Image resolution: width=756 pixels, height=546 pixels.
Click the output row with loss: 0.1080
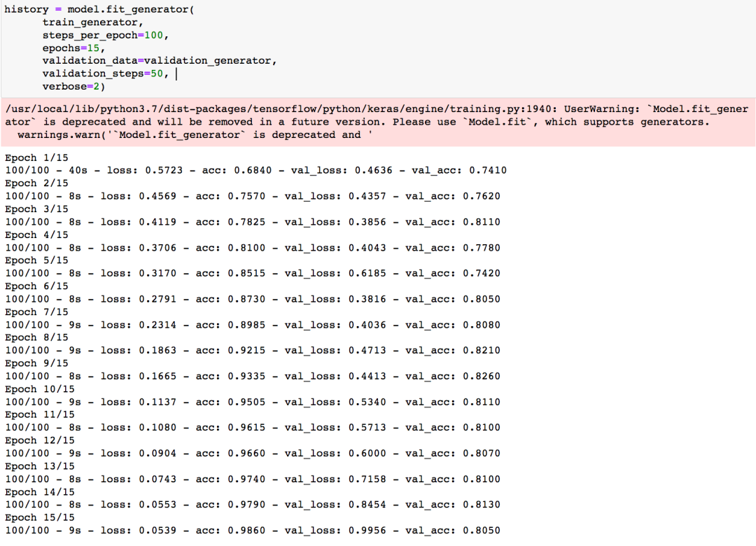[x=253, y=428]
